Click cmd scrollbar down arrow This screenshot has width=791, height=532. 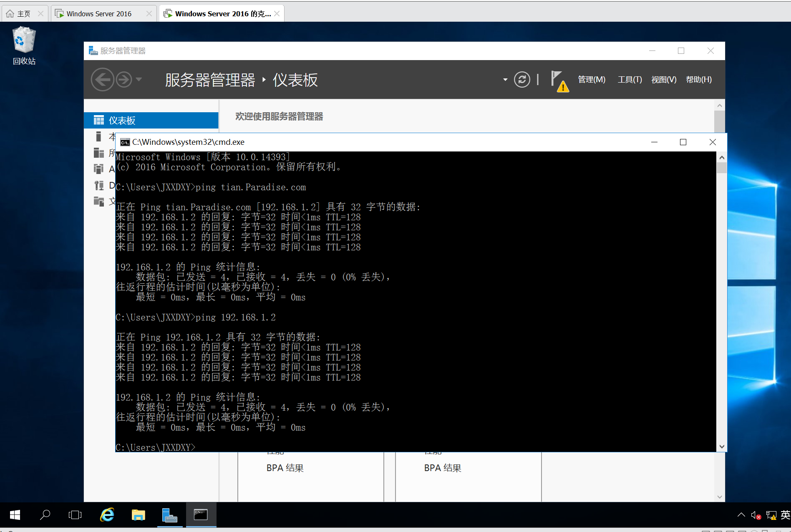pyautogui.click(x=722, y=446)
